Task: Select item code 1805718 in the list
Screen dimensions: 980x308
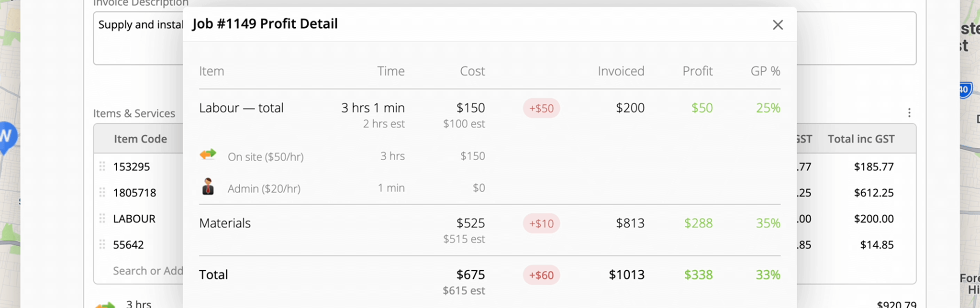Action: pyautogui.click(x=134, y=192)
